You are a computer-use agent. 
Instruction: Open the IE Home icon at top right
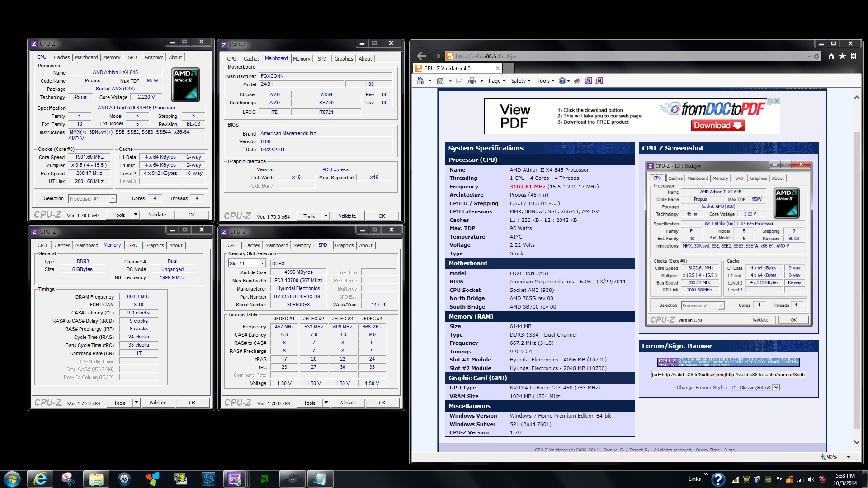coord(831,56)
